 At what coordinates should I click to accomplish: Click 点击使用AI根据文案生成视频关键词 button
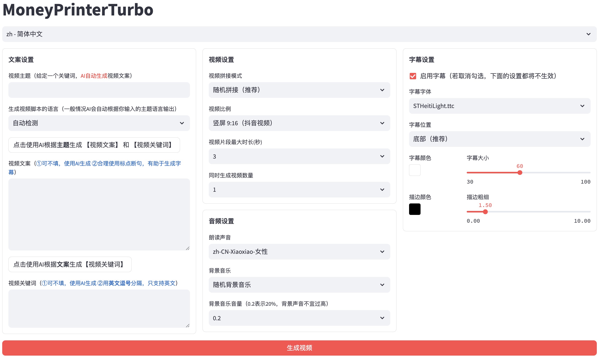click(x=69, y=264)
